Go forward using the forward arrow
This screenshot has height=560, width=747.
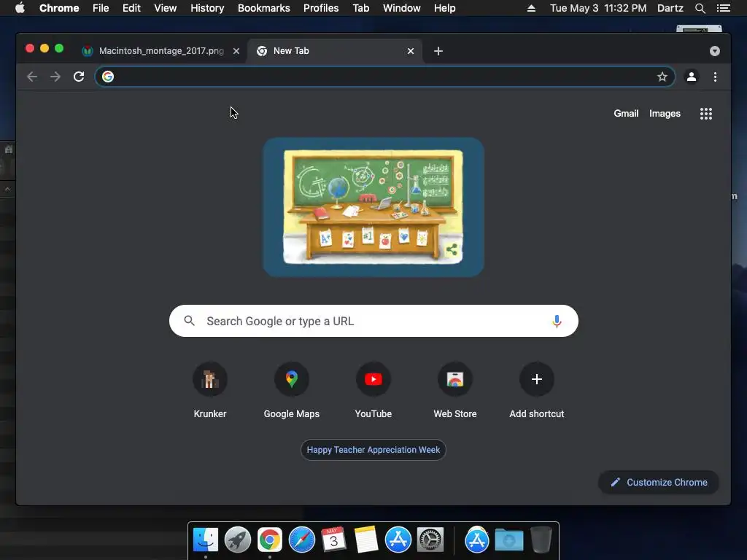pos(55,77)
